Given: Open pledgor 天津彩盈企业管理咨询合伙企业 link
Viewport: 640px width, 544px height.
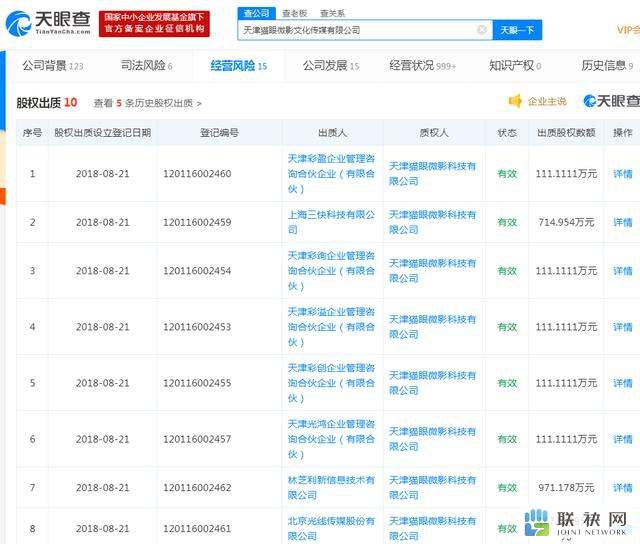Looking at the screenshot, I should [331, 174].
